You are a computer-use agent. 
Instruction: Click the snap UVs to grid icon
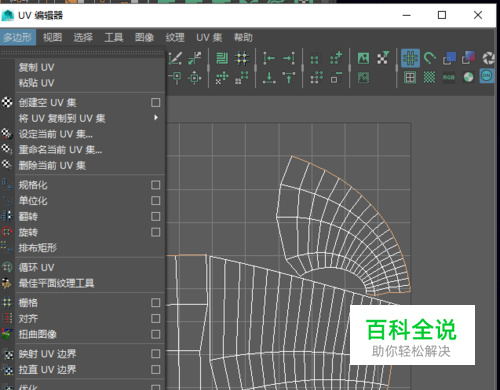point(242,58)
